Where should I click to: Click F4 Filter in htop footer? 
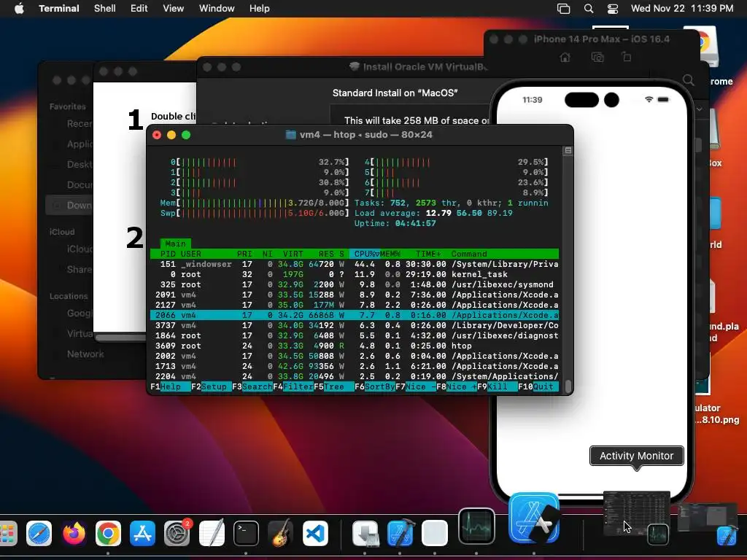coord(293,386)
